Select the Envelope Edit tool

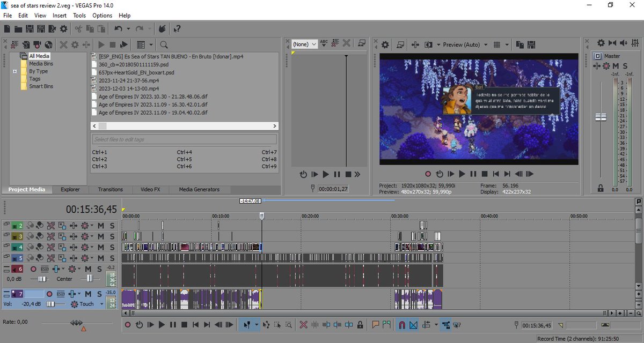point(266,325)
